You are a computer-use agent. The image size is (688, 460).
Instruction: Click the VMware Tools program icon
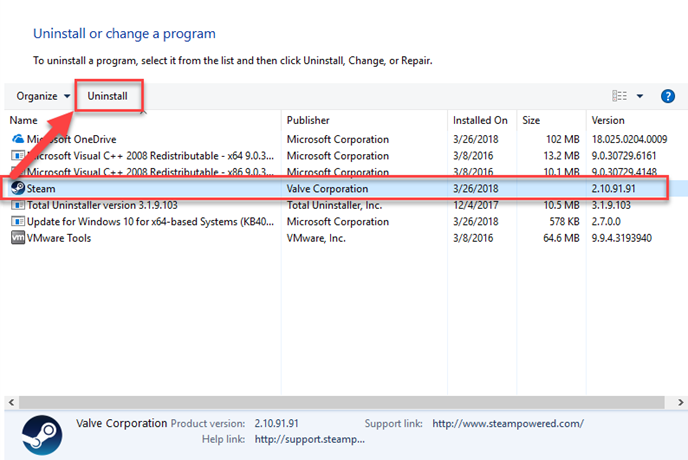pyautogui.click(x=17, y=238)
